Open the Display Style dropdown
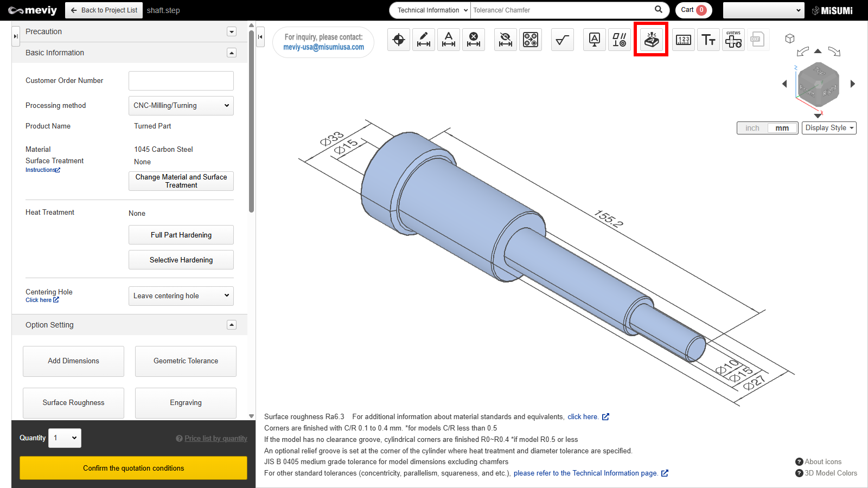The height and width of the screenshot is (488, 868). [829, 128]
